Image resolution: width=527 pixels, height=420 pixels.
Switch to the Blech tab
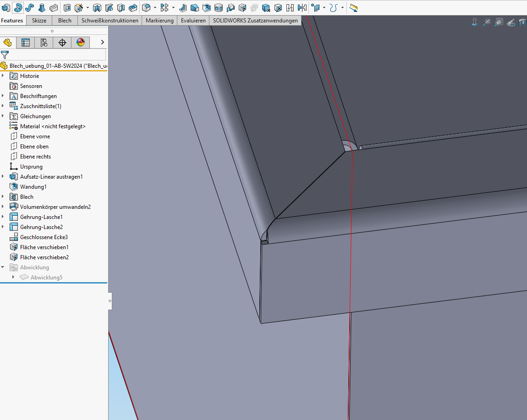point(65,21)
